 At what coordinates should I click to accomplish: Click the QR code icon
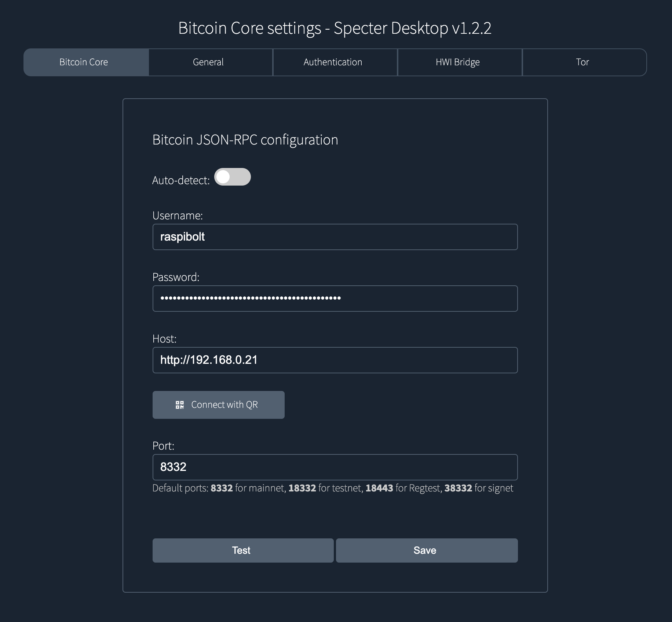180,405
